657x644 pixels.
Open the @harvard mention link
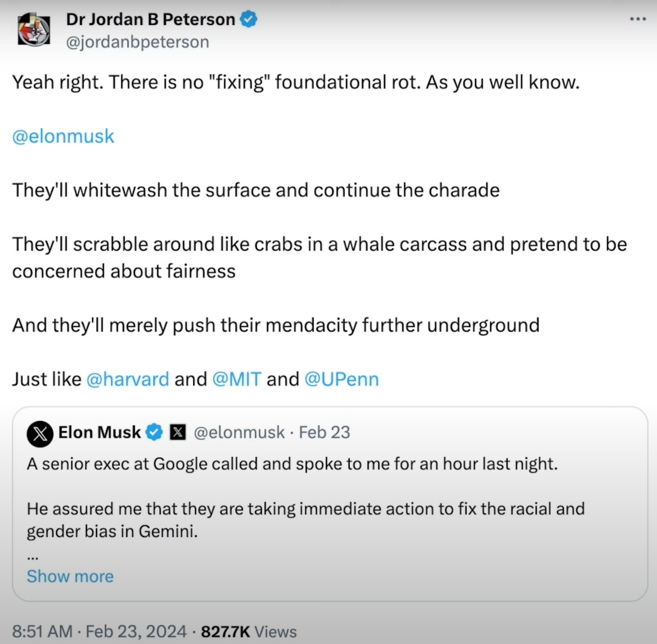pyautogui.click(x=128, y=379)
